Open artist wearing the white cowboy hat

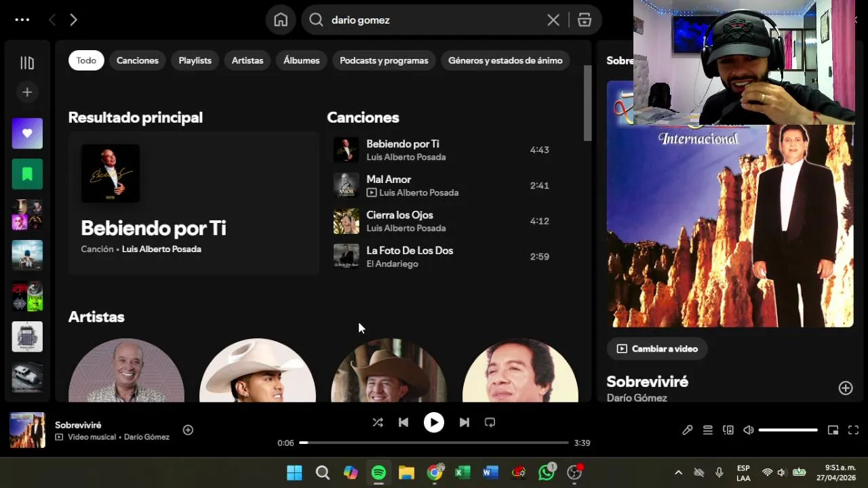pos(258,370)
